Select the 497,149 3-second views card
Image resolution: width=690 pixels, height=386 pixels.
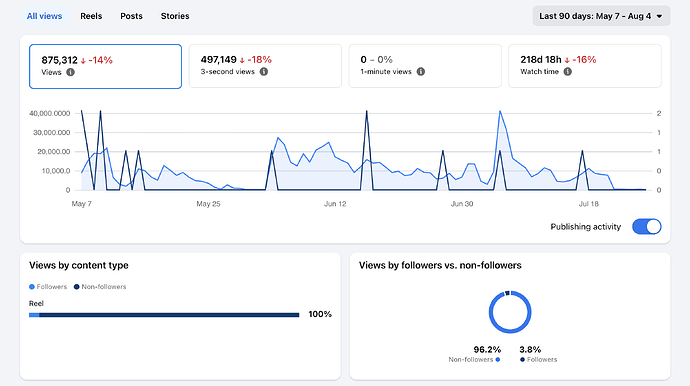[265, 66]
